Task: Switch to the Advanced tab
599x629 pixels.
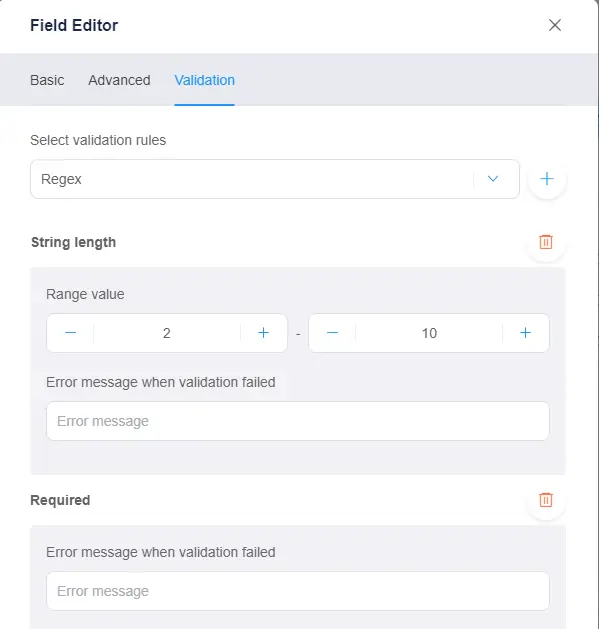Action: click(x=119, y=80)
